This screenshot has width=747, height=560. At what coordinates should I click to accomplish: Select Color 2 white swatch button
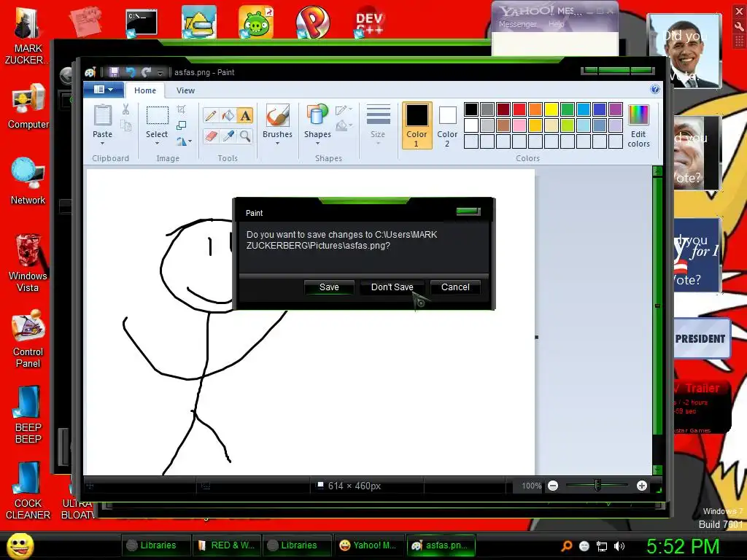click(x=447, y=125)
